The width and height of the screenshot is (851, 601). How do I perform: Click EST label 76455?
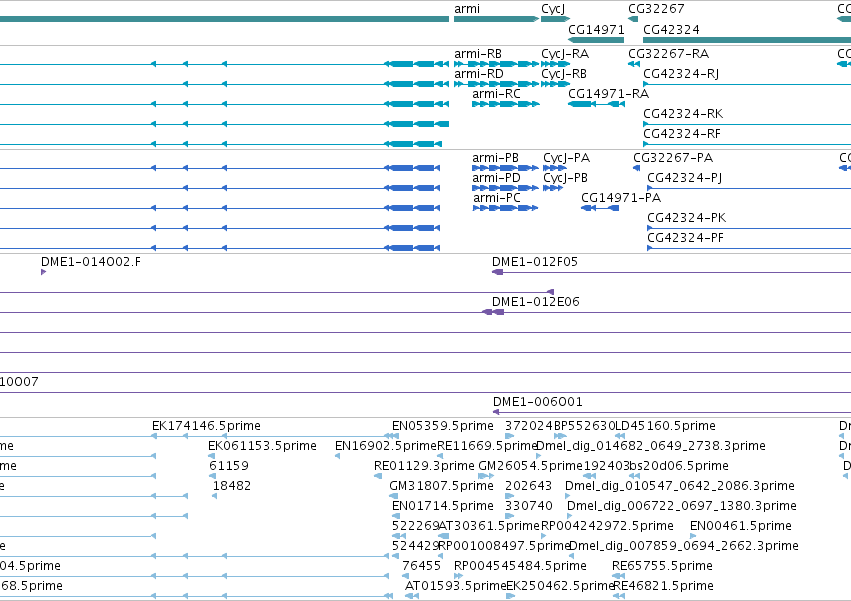tap(422, 566)
